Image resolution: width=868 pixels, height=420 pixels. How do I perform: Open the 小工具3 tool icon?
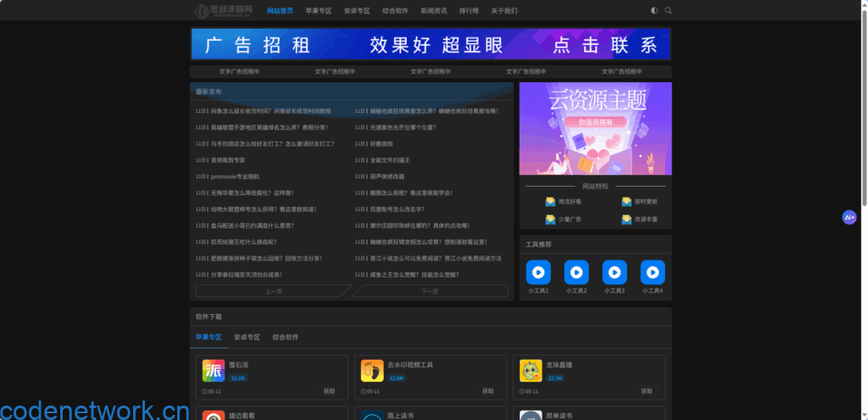pos(615,272)
